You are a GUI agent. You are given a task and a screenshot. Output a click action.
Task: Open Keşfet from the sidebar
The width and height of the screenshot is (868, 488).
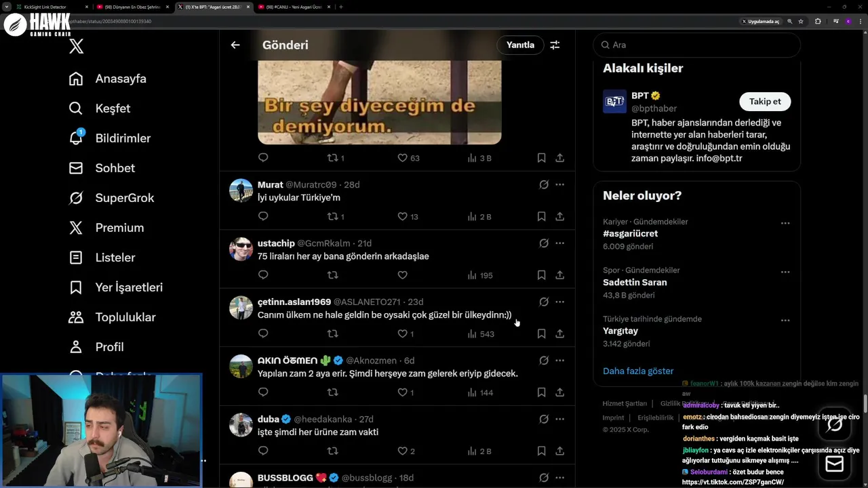(100, 108)
